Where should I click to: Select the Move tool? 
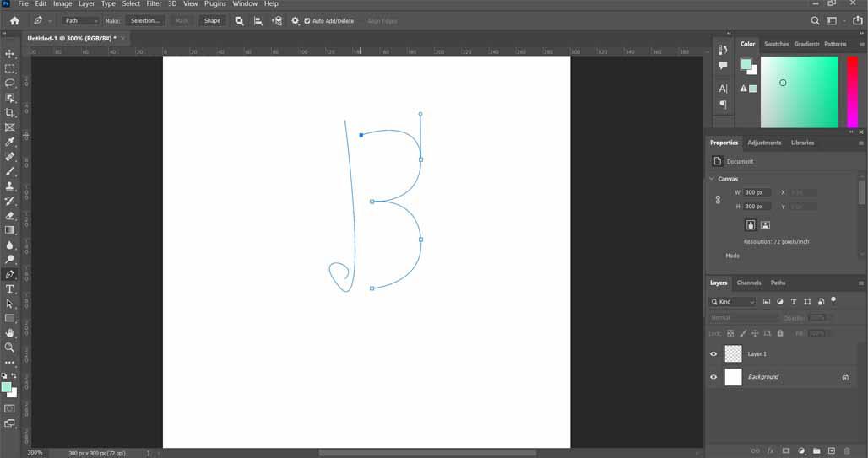[9, 54]
